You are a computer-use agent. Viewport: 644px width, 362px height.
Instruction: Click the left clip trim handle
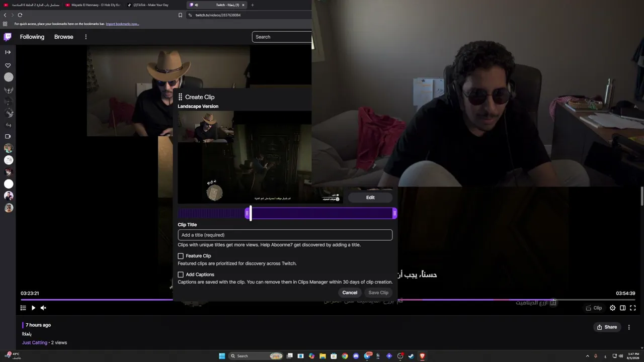tap(247, 213)
